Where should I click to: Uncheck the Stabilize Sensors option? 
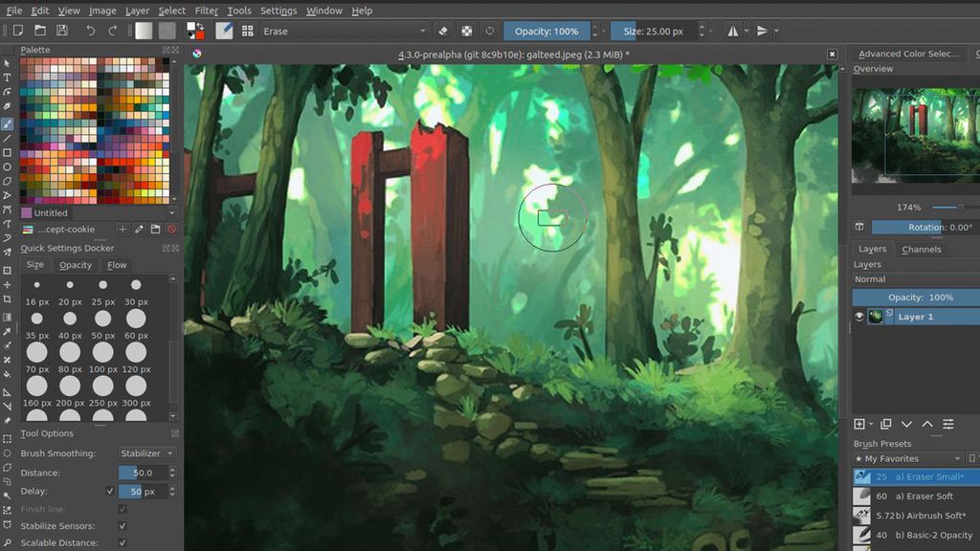pos(121,525)
